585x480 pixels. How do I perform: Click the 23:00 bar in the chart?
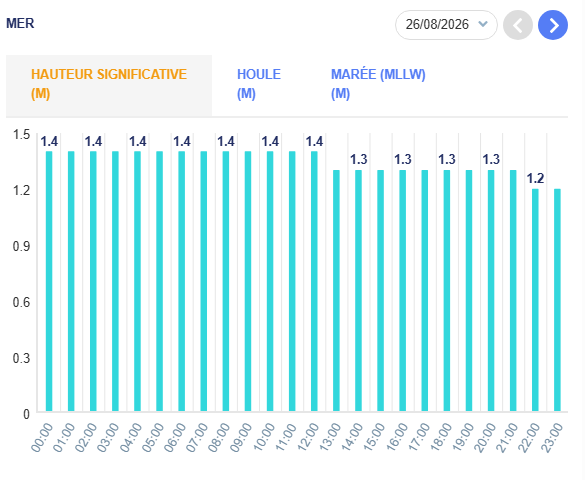click(557, 300)
